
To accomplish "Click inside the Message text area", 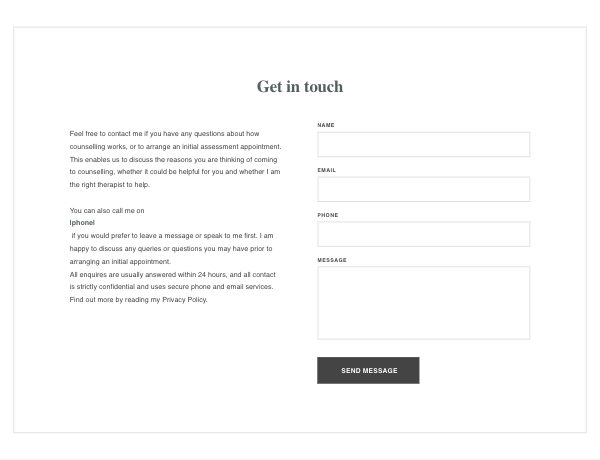I will tap(423, 303).
